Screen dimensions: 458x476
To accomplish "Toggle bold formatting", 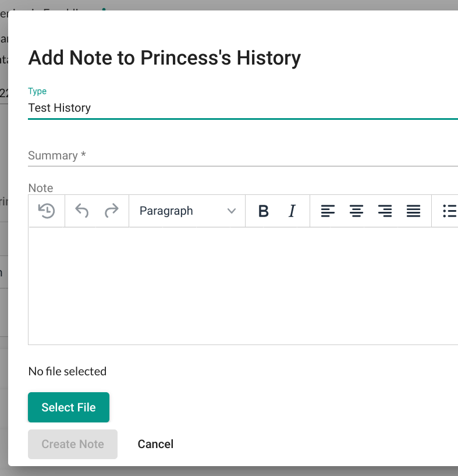I will pos(263,211).
